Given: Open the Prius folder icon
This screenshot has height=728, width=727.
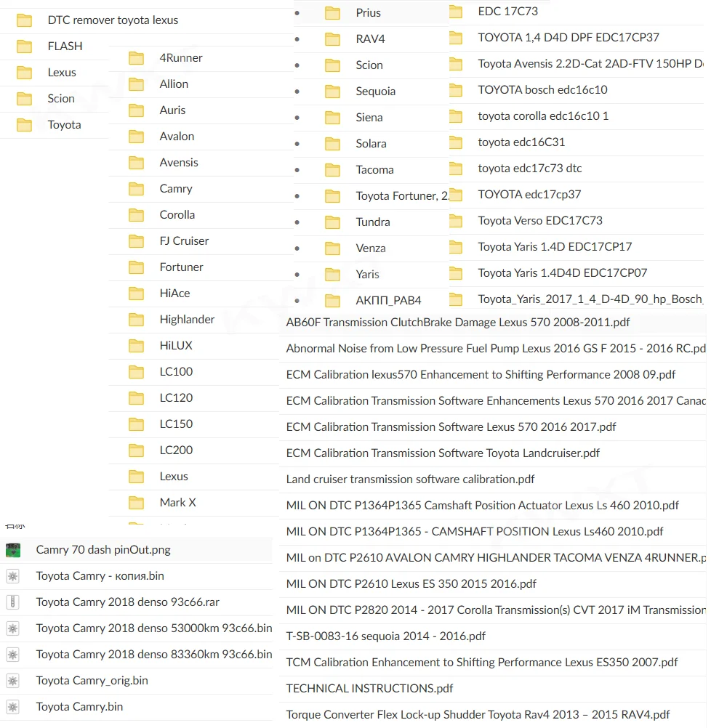Looking at the screenshot, I should click(x=332, y=13).
